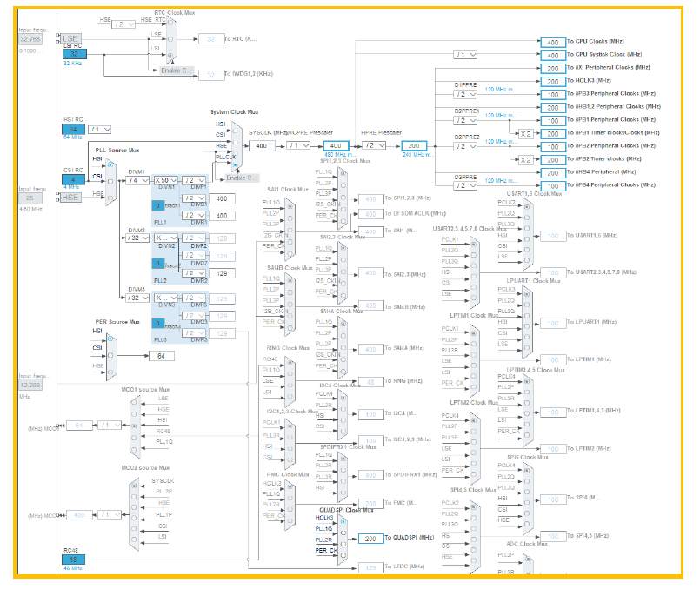Select HSE as the PLL Source Mux input
Image resolution: width=700 pixels, height=590 pixels.
[x=111, y=198]
